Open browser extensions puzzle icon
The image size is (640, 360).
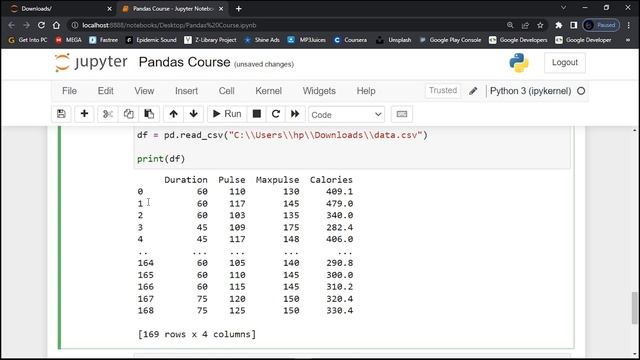click(x=558, y=25)
